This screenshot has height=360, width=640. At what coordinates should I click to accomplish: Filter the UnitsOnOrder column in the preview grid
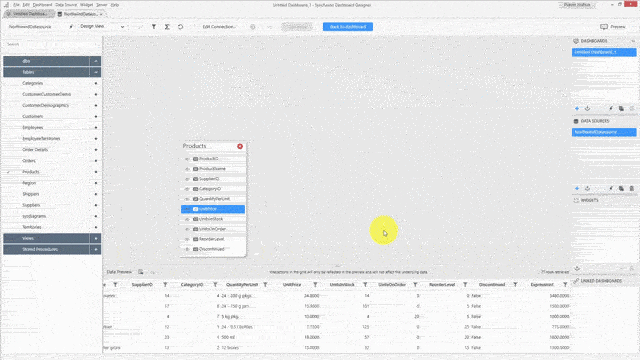pyautogui.click(x=415, y=284)
